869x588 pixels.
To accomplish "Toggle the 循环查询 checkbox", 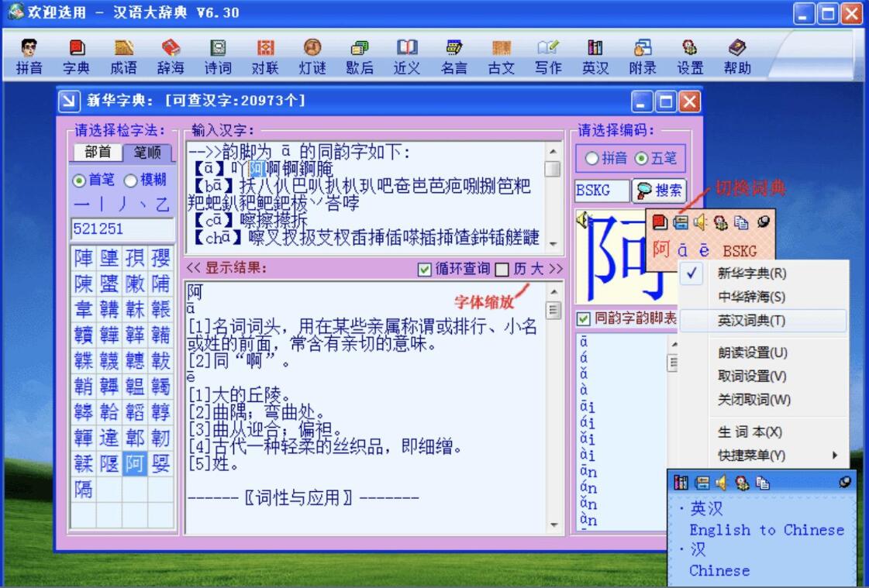I will [424, 269].
